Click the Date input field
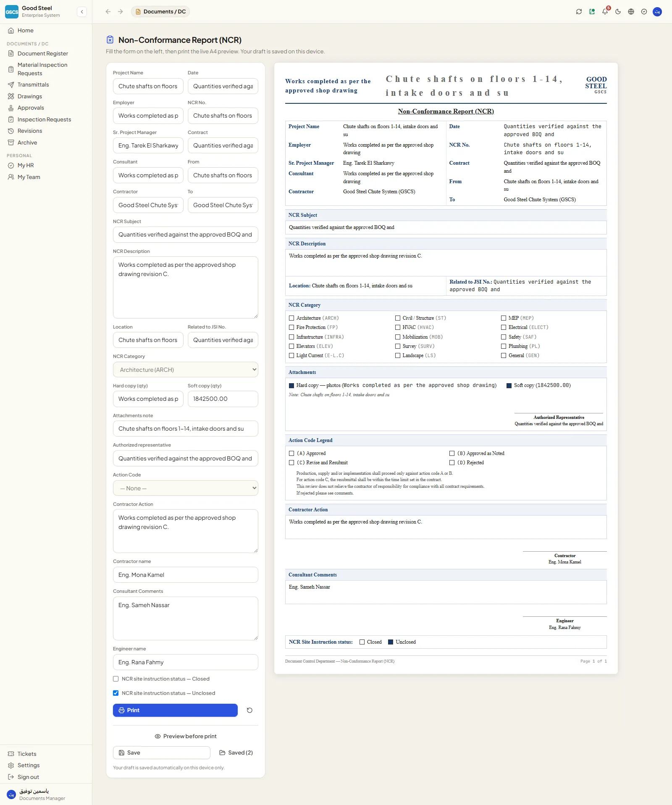The image size is (672, 805). pos(223,86)
